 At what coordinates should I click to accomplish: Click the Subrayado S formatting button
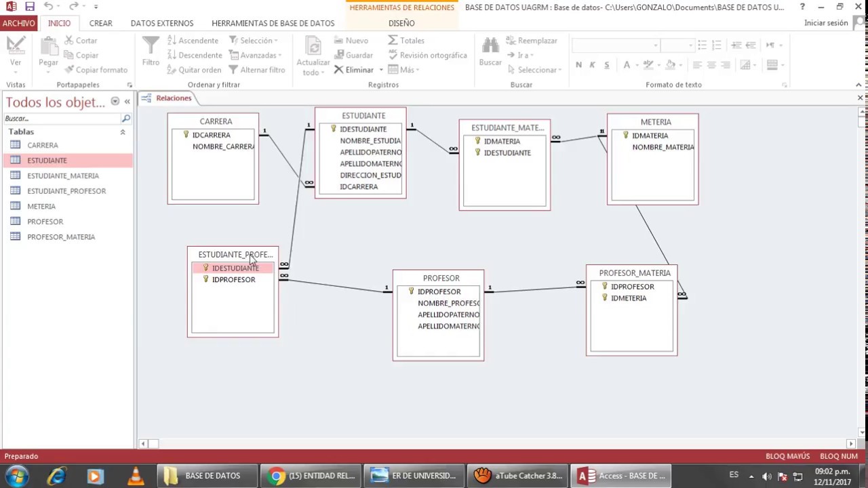606,65
